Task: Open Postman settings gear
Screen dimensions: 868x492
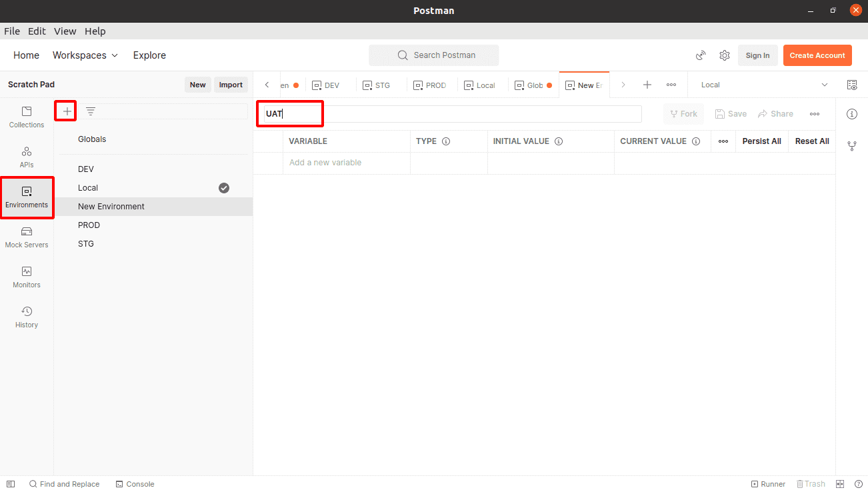Action: [725, 55]
